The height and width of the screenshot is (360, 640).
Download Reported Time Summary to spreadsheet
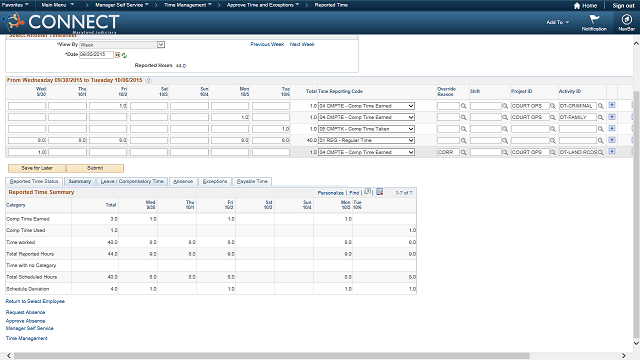(x=380, y=192)
